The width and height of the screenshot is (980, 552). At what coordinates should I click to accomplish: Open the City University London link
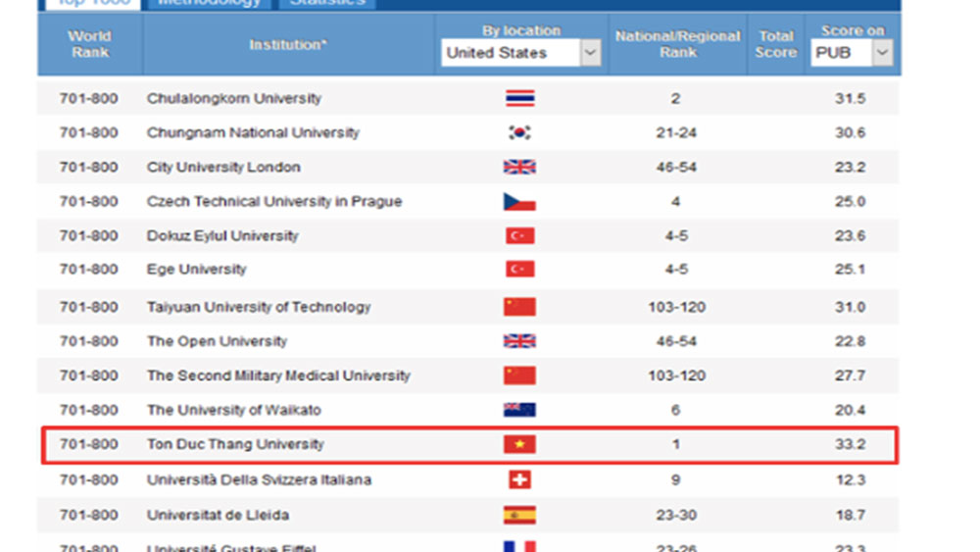tap(223, 167)
